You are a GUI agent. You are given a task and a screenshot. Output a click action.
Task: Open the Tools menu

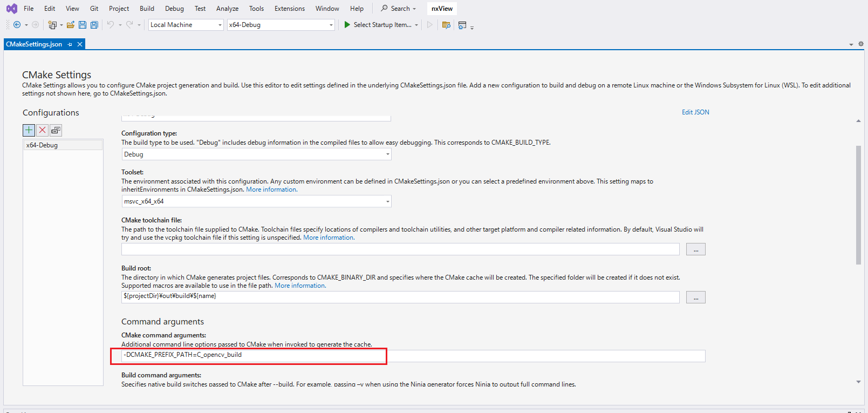click(256, 9)
